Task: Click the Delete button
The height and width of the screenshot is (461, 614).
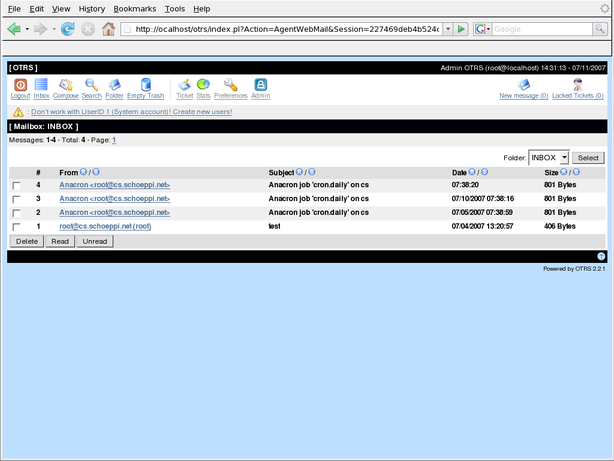Action: click(x=27, y=241)
